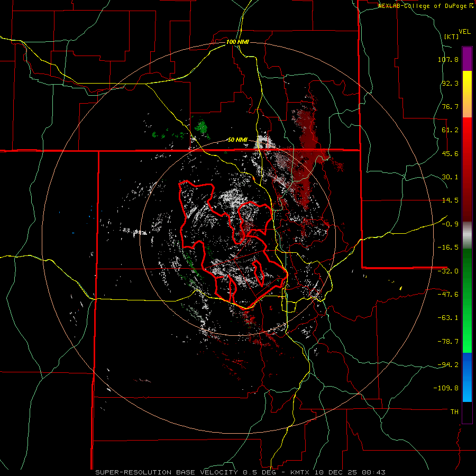
Task: Click the purple segment of the velocity color bar
Action: [467, 59]
